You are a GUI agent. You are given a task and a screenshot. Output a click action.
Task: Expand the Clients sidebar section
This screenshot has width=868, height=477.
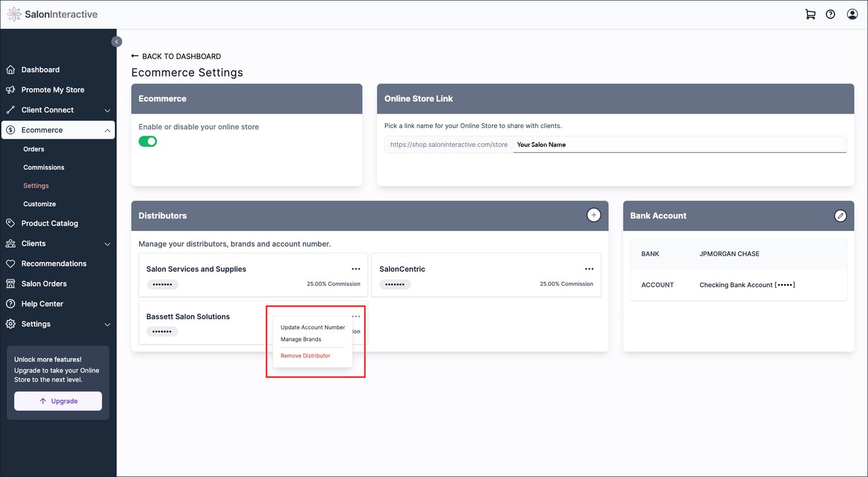coord(107,244)
